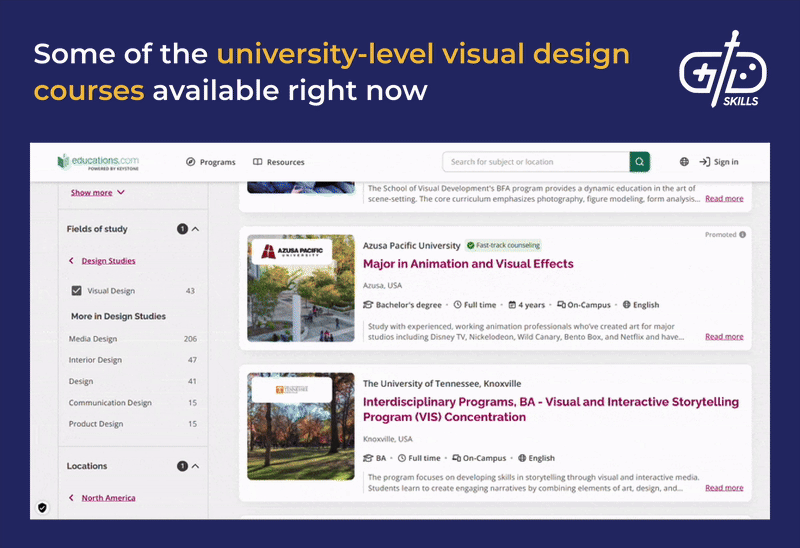Expand the Show more filters link
Image resolution: width=800 pixels, height=548 pixels.
coord(97,192)
